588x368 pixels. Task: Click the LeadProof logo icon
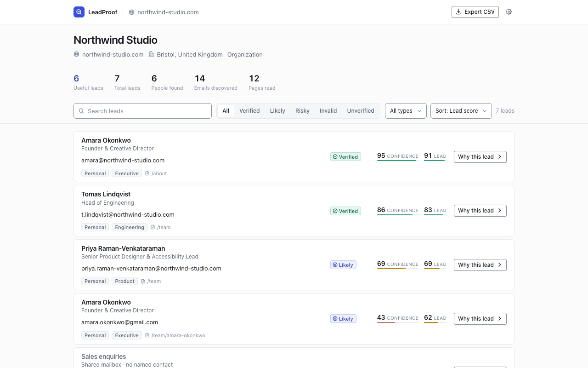pos(79,12)
